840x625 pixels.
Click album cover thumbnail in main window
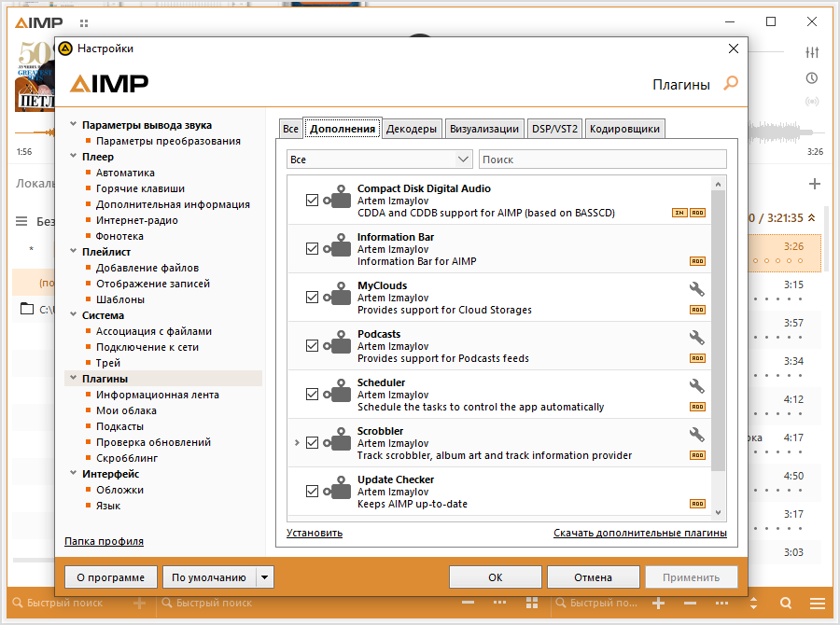click(x=35, y=76)
